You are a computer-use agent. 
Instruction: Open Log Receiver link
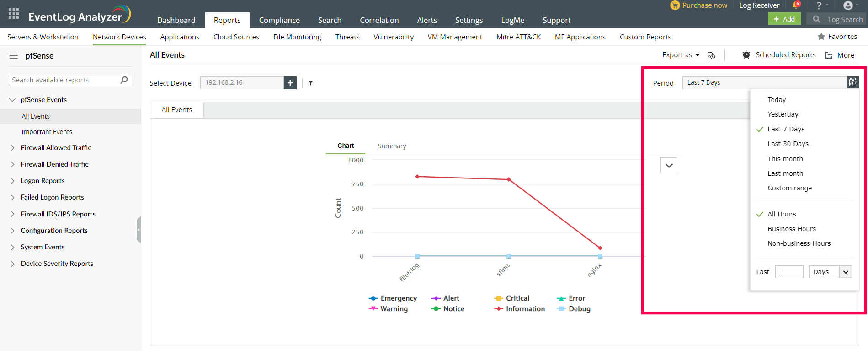pyautogui.click(x=759, y=5)
